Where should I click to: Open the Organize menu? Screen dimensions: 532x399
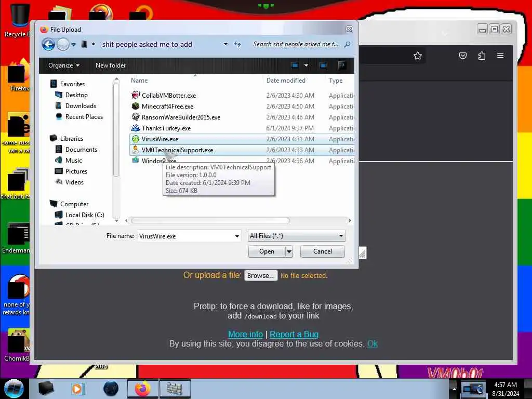tap(64, 65)
